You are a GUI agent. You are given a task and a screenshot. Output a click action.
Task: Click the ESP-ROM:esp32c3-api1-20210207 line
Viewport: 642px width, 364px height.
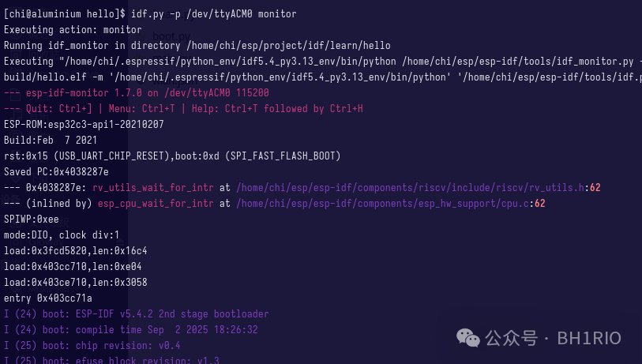[84, 125]
